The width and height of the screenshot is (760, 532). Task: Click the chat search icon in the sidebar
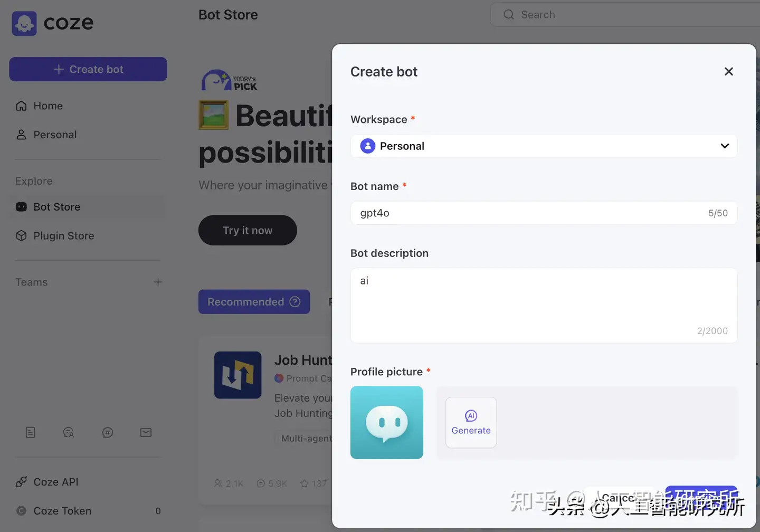(69, 432)
